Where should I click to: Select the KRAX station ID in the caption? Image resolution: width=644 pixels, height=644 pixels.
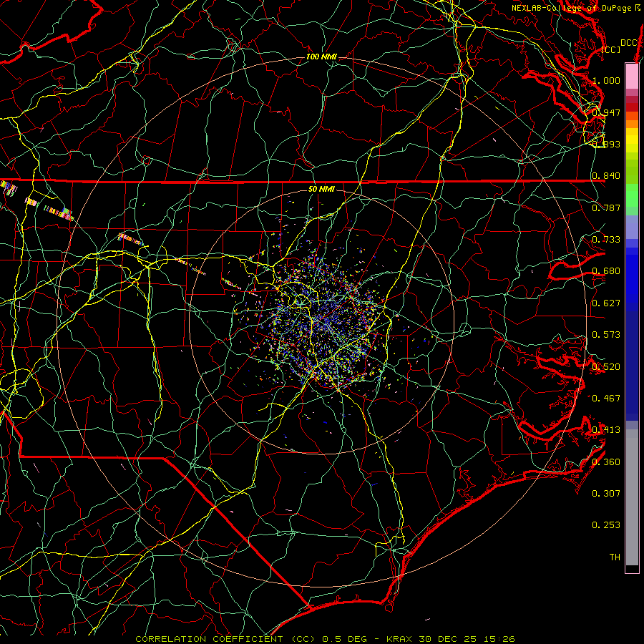tap(401, 639)
